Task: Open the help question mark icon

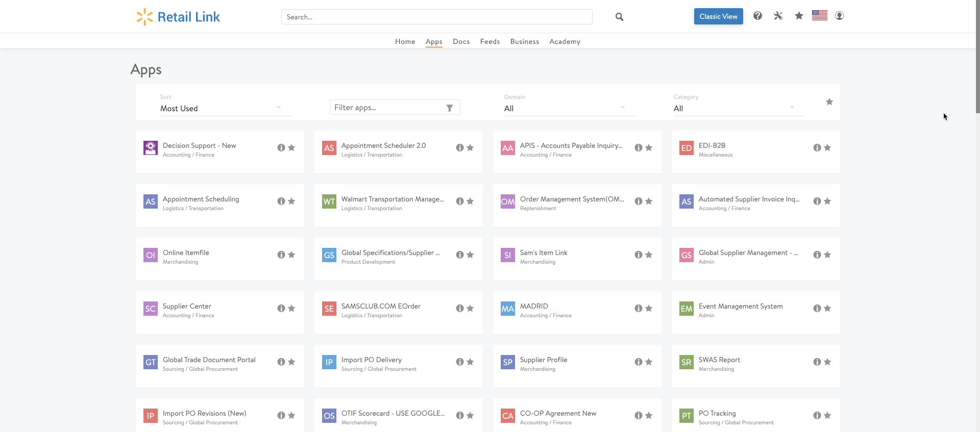Action: [x=757, y=16]
